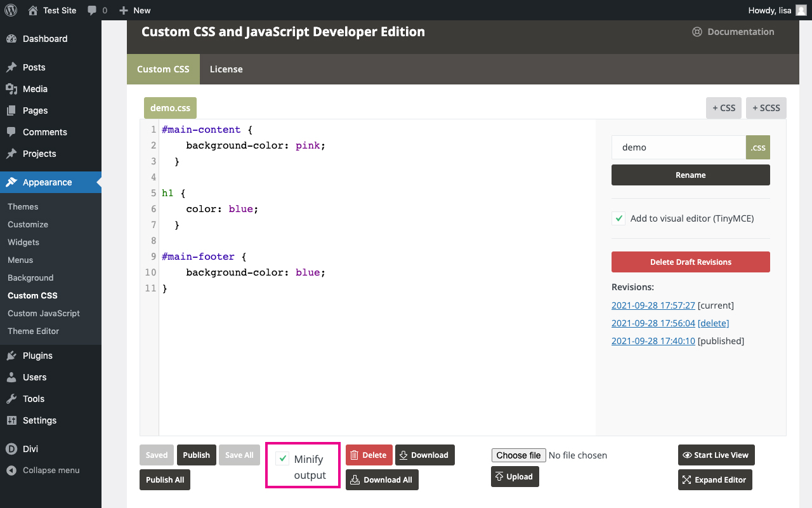The width and height of the screenshot is (812, 508).
Task: Click the Choose file button
Action: 518,455
